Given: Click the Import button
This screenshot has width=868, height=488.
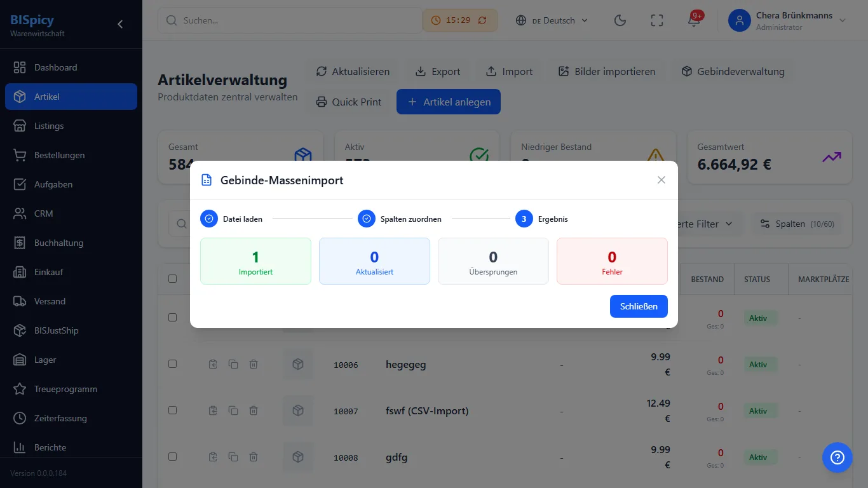Looking at the screenshot, I should [509, 71].
